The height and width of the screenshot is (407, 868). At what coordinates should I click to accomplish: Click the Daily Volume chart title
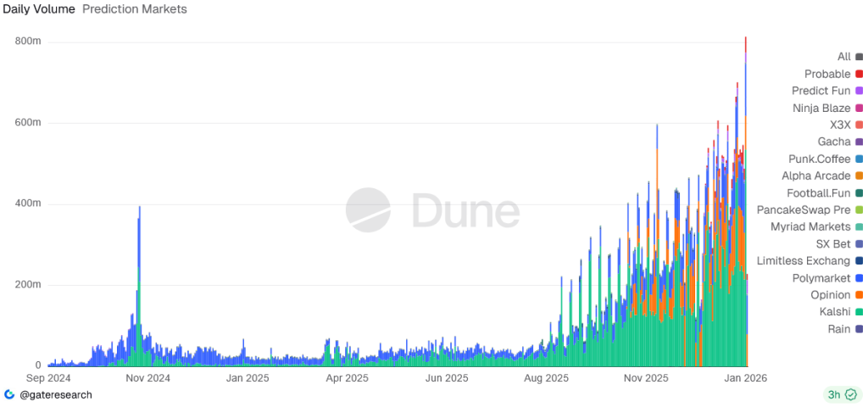pos(37,9)
